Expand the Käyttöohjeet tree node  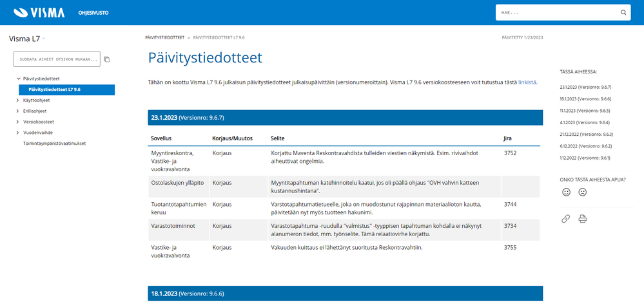pyautogui.click(x=17, y=100)
